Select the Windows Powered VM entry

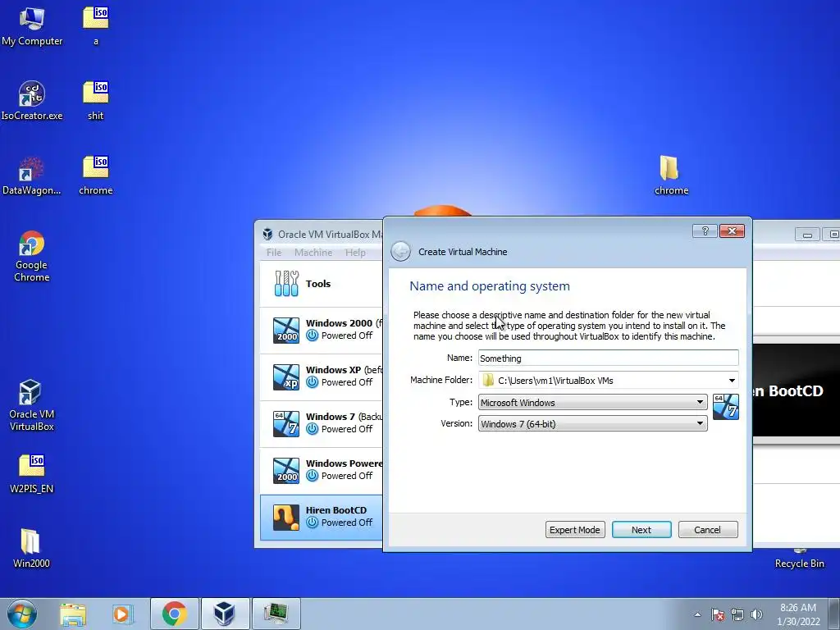(x=322, y=470)
